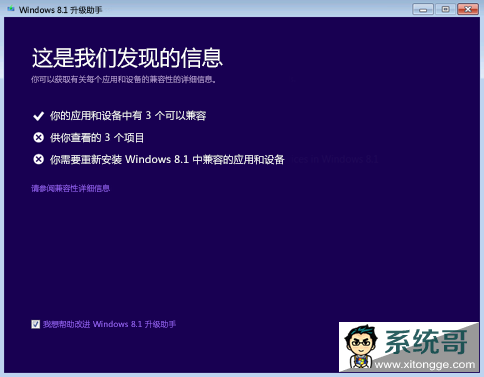Viewport: 484px width, 377px height.
Task: Toggle the 我想帮助改进 Windows 8.1 升级助手 checkbox
Action: tap(35, 324)
